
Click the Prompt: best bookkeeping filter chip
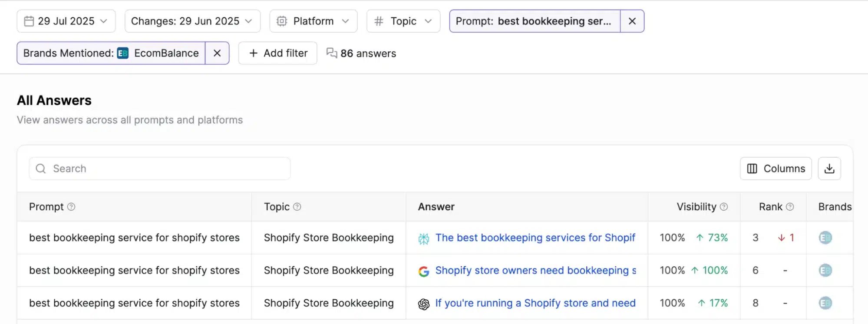tap(535, 21)
